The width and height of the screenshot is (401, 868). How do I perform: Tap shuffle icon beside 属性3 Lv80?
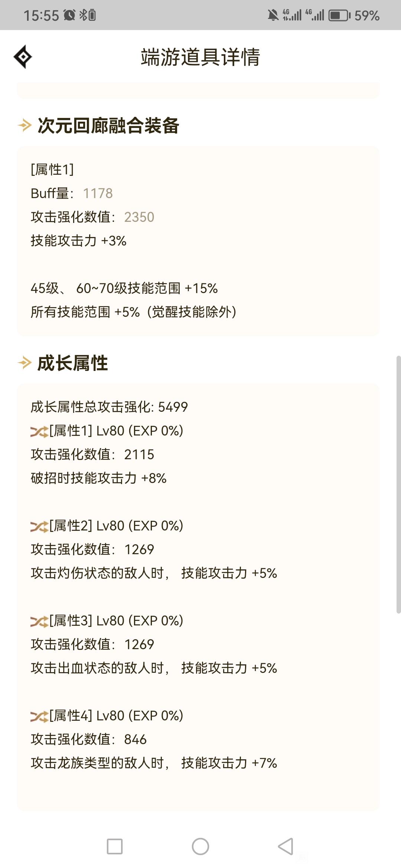point(39,621)
